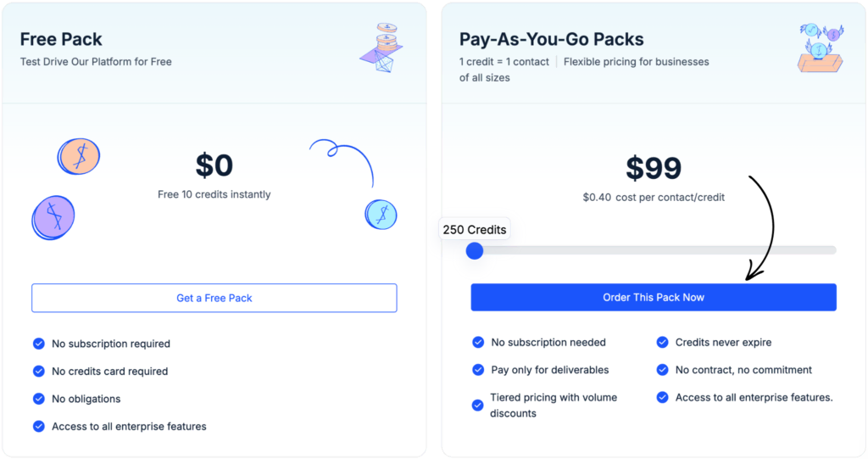Order This Pack Now
Screen dimensions: 868x459
[x=654, y=298]
